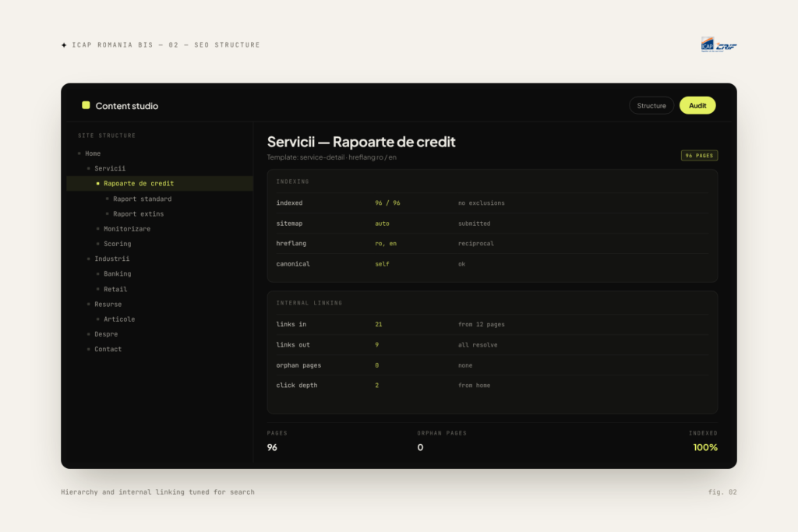Screen dimensions: 798x532
Task: Click the Content studio yellow square logo
Action: pos(86,105)
